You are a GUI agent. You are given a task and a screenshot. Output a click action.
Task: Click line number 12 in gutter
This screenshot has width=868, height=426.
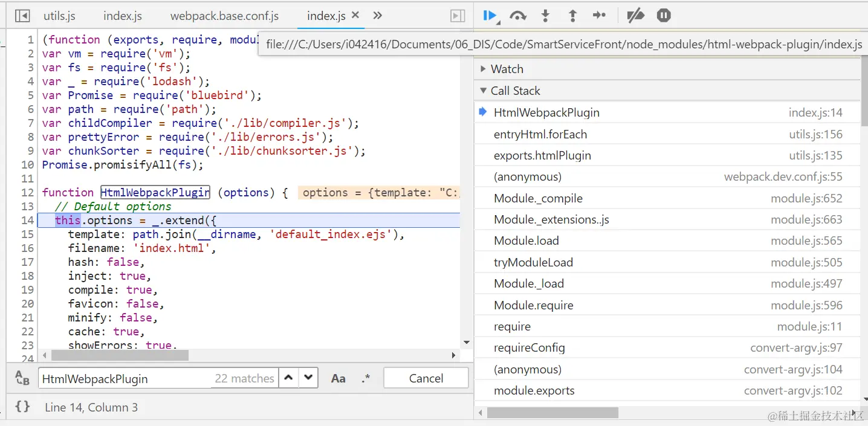(x=27, y=192)
